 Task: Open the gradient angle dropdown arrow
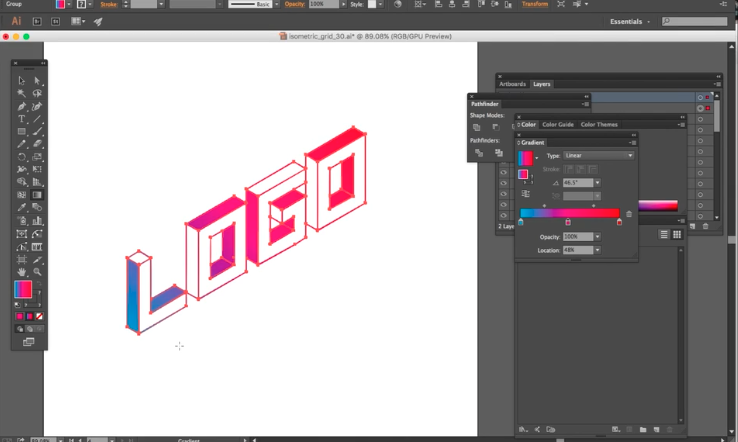597,182
